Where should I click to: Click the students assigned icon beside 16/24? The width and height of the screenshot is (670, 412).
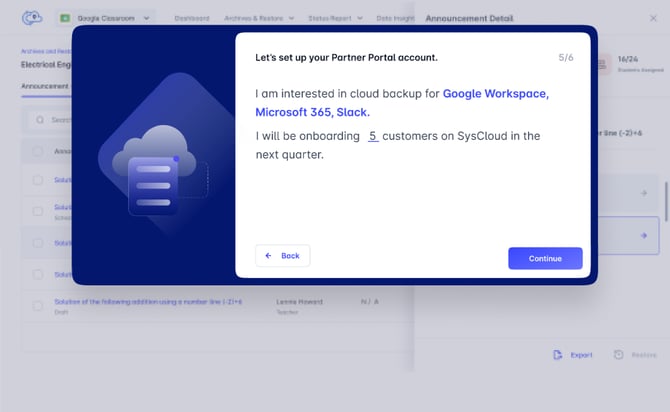click(x=603, y=64)
